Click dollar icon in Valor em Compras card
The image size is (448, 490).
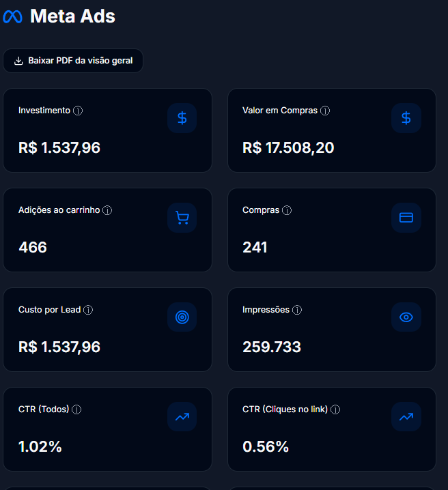[406, 118]
